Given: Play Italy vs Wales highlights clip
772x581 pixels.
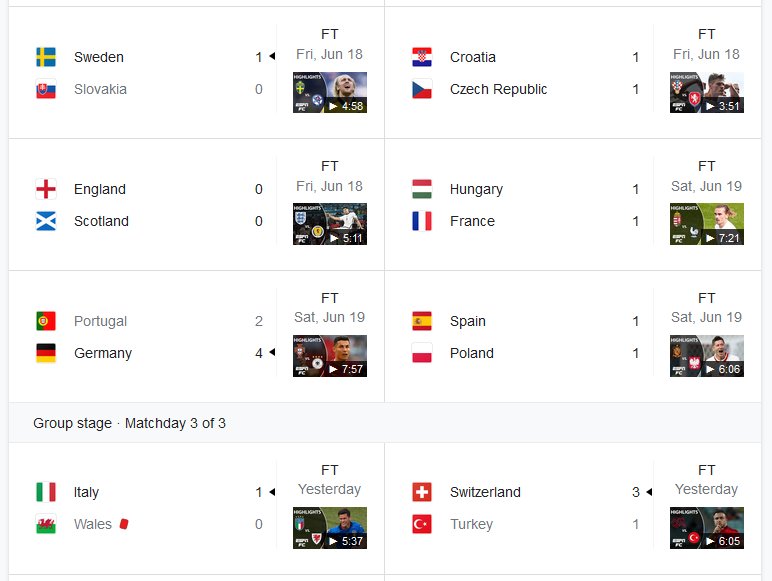Looking at the screenshot, I should (x=330, y=528).
